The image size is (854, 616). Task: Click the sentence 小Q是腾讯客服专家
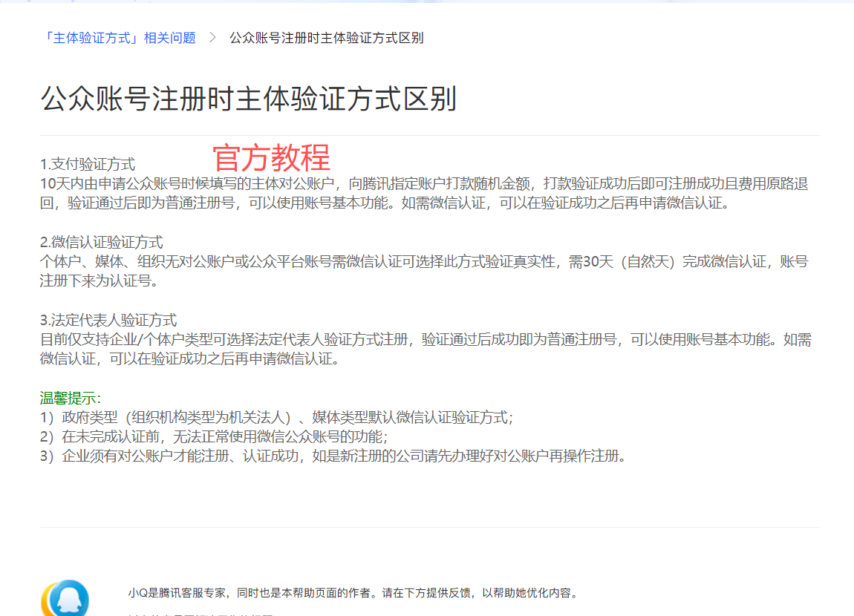point(353,592)
